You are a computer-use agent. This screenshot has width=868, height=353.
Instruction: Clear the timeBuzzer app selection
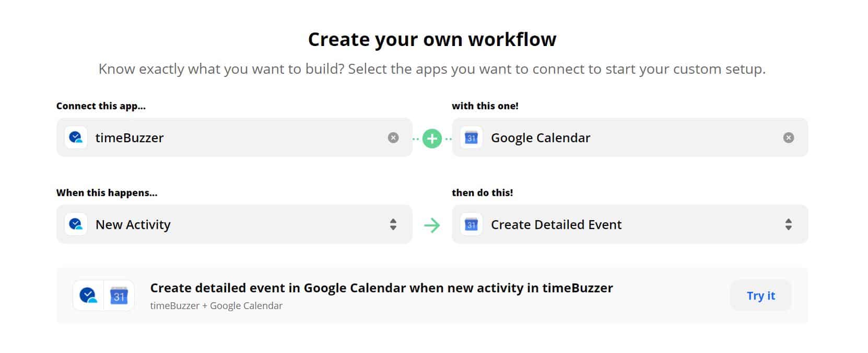pyautogui.click(x=393, y=138)
